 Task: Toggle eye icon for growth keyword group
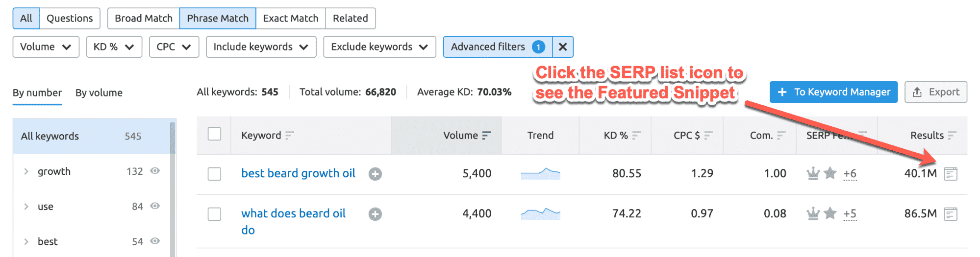tap(155, 171)
